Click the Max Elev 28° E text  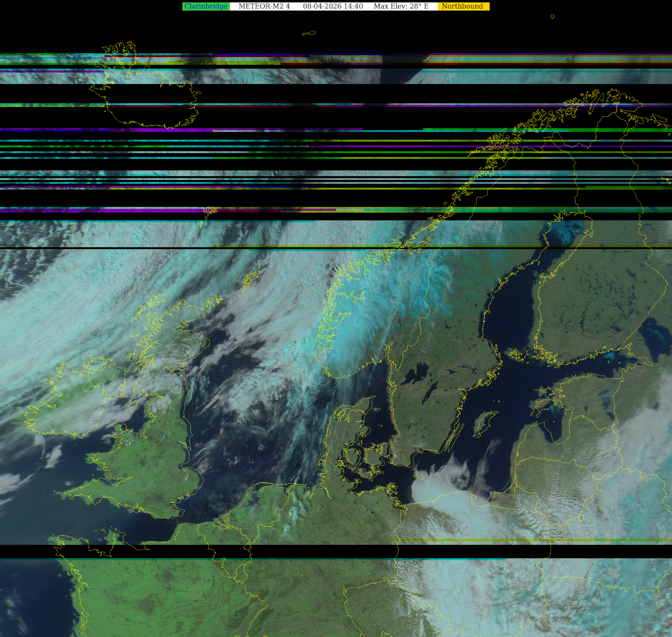(x=401, y=6)
